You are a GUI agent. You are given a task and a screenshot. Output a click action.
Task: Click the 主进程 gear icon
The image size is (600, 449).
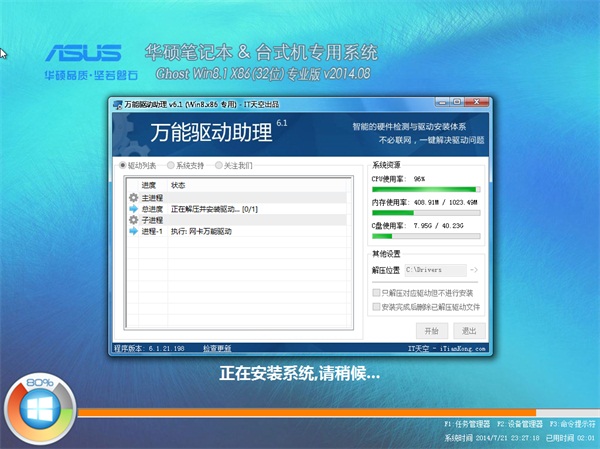[133, 198]
